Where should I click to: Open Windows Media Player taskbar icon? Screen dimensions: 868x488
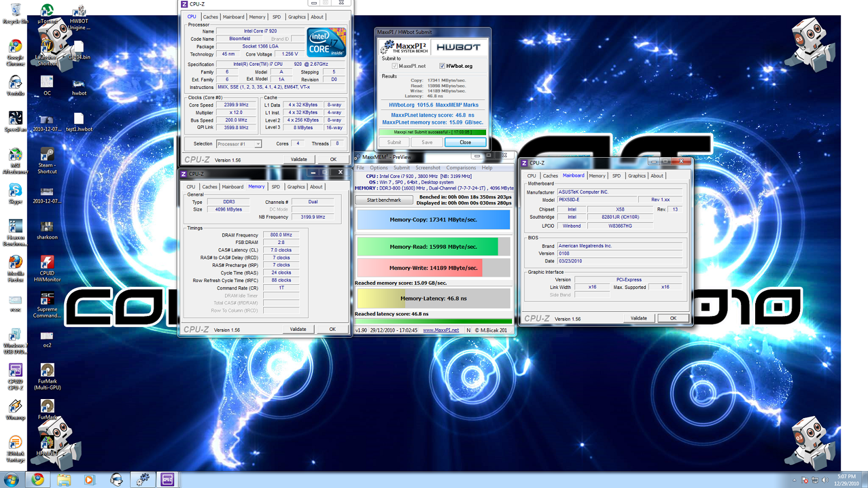tap(90, 479)
